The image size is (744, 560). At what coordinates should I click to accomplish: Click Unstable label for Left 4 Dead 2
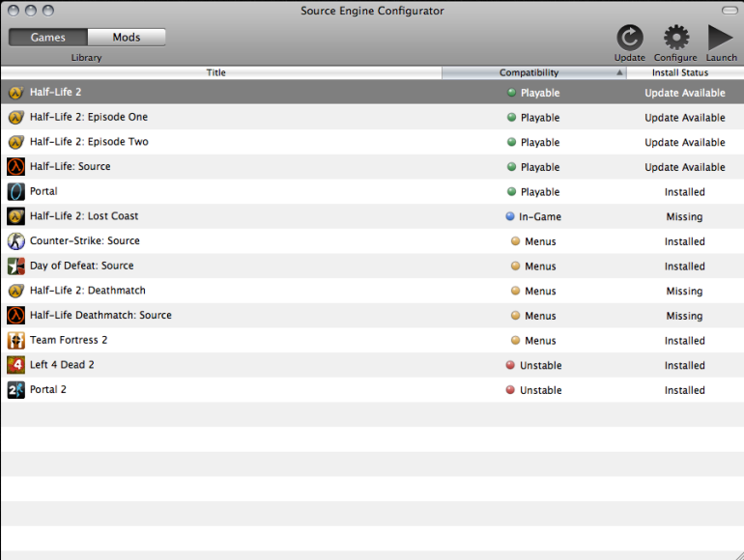[x=541, y=365]
